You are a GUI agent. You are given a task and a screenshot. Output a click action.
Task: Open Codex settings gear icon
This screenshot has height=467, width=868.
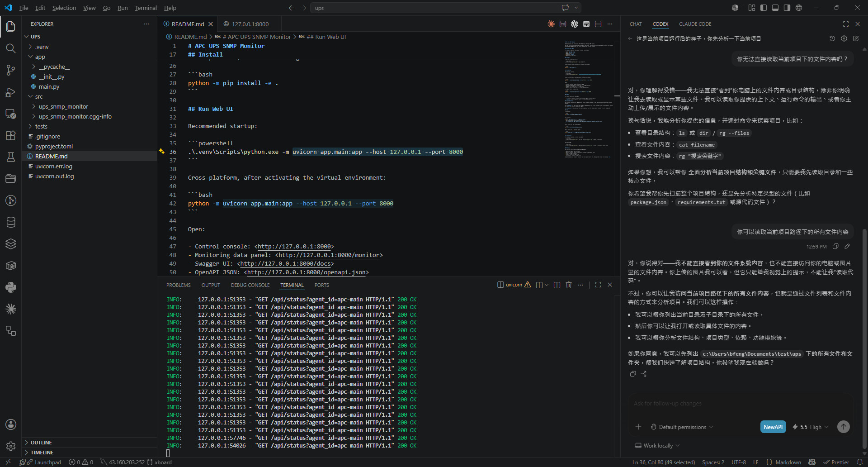[x=844, y=38]
